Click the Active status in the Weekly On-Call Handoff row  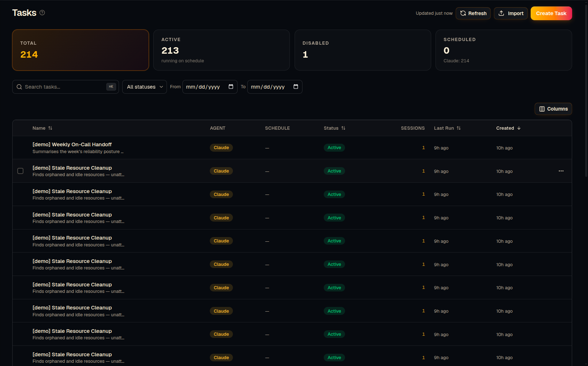(334, 148)
